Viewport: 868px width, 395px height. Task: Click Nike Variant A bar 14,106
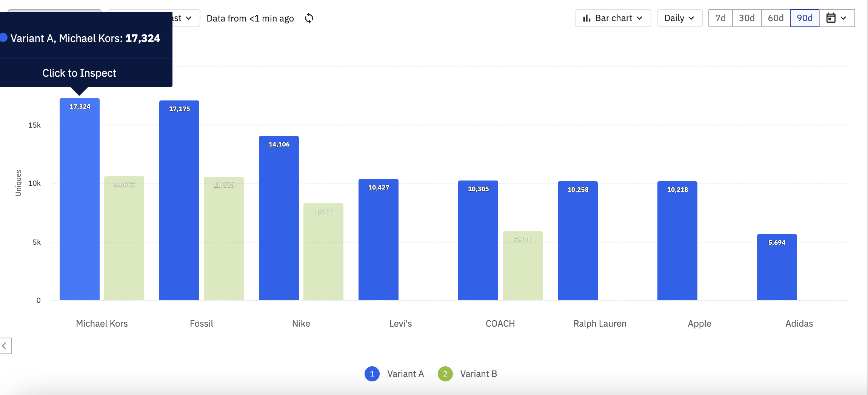[x=279, y=218]
